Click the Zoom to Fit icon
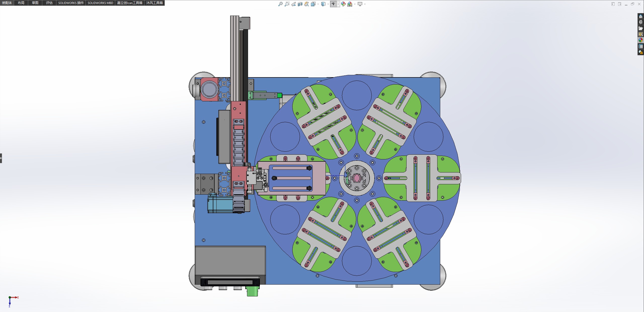This screenshot has width=644, height=312. 280,4
